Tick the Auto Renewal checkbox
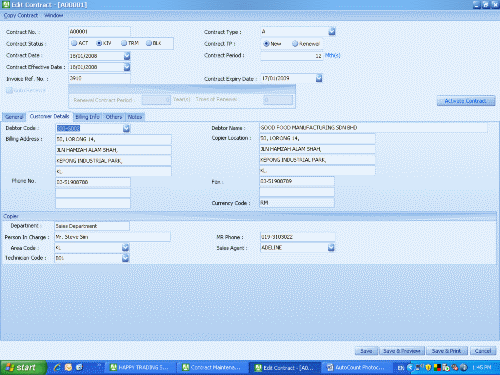Screen dimensions: 500x375 (9, 90)
